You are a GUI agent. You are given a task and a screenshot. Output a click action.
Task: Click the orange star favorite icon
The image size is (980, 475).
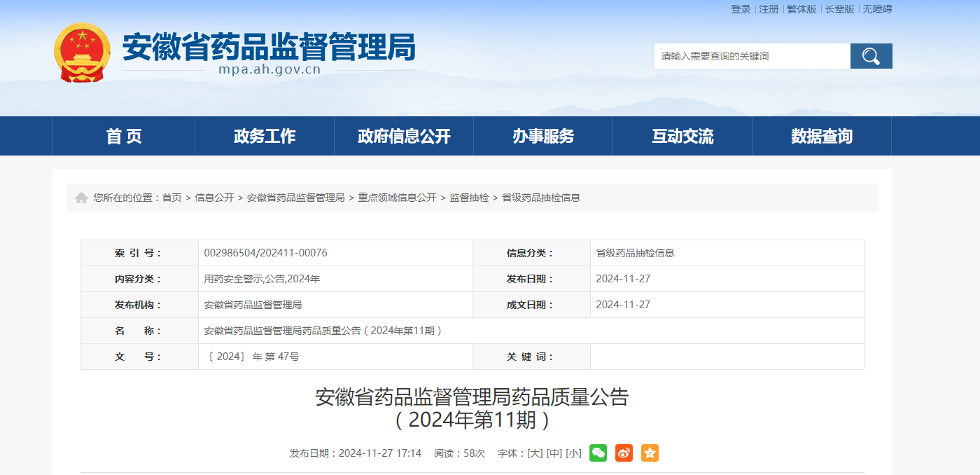650,453
